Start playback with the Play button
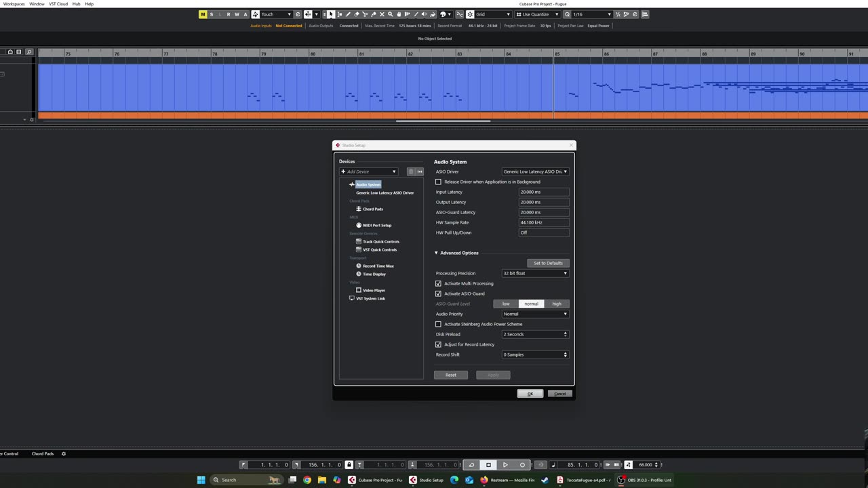 click(x=505, y=465)
